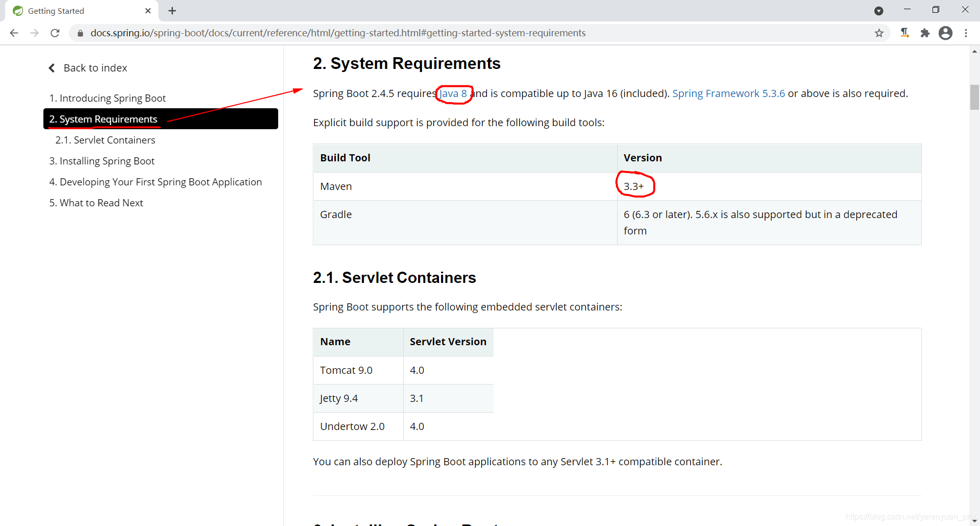Open the Extensions puzzle icon
The height and width of the screenshot is (526, 980).
[x=925, y=33]
